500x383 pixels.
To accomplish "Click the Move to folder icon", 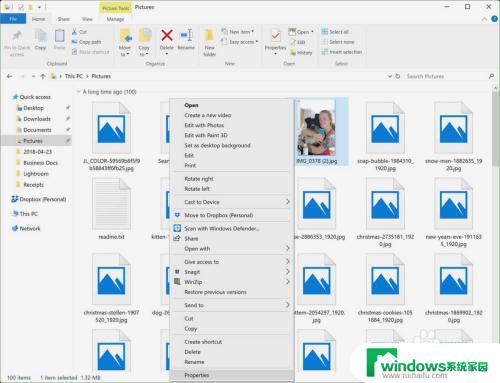I will 125,36.
